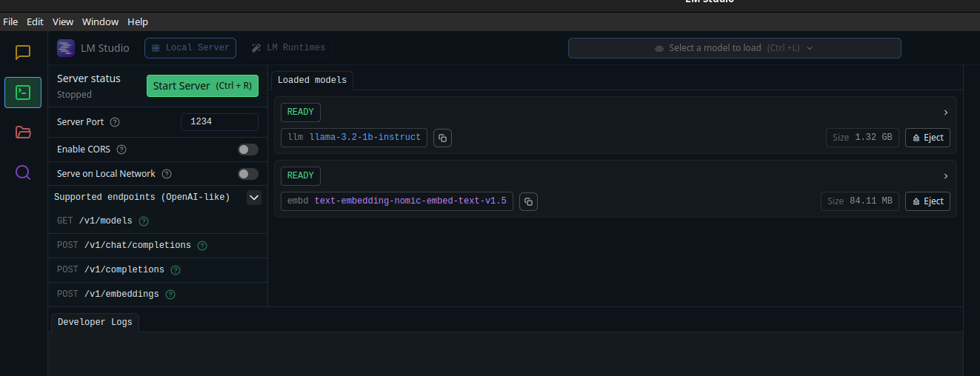Image resolution: width=980 pixels, height=376 pixels.
Task: Click the Size 84.11 MB label
Action: (x=860, y=201)
